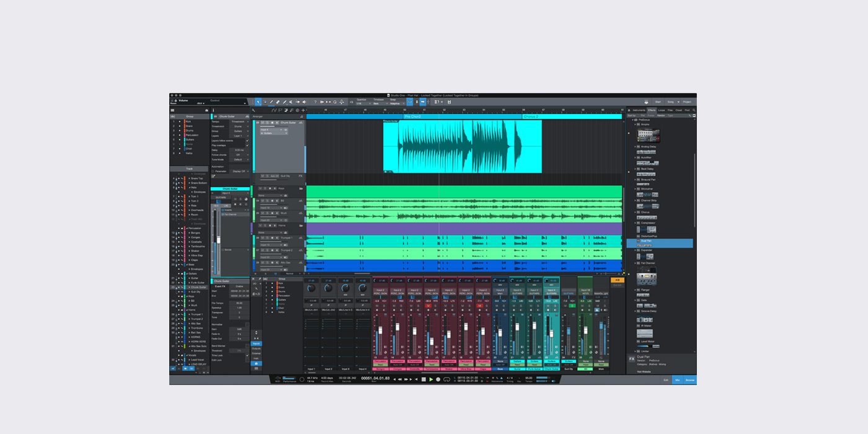Image resolution: width=868 pixels, height=434 pixels.
Task: Click the Q quantize icon in toolbar
Action: point(335,102)
